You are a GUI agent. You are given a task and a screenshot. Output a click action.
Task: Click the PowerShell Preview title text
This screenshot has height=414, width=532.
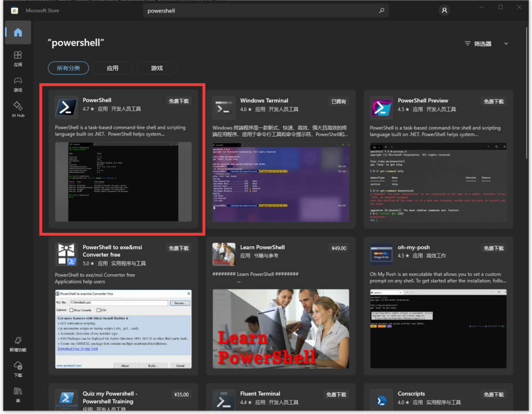[x=423, y=100]
